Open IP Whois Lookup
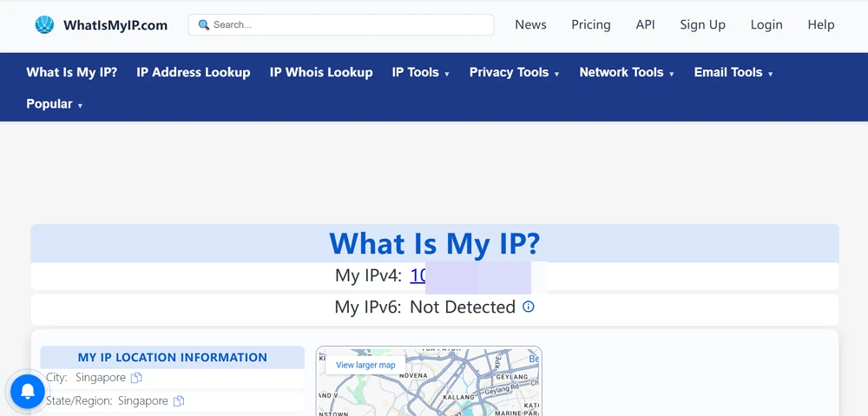The height and width of the screenshot is (416, 868). 321,73
